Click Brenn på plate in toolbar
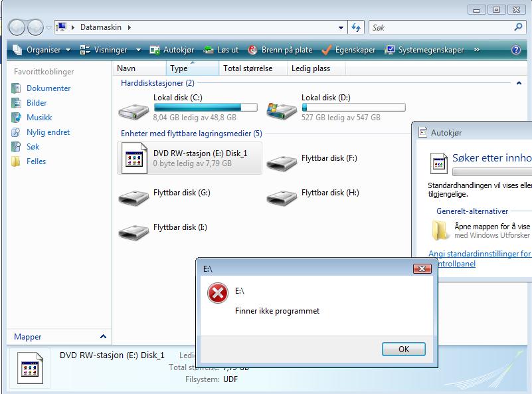Image resolution: width=532 pixels, height=394 pixels. coord(280,50)
